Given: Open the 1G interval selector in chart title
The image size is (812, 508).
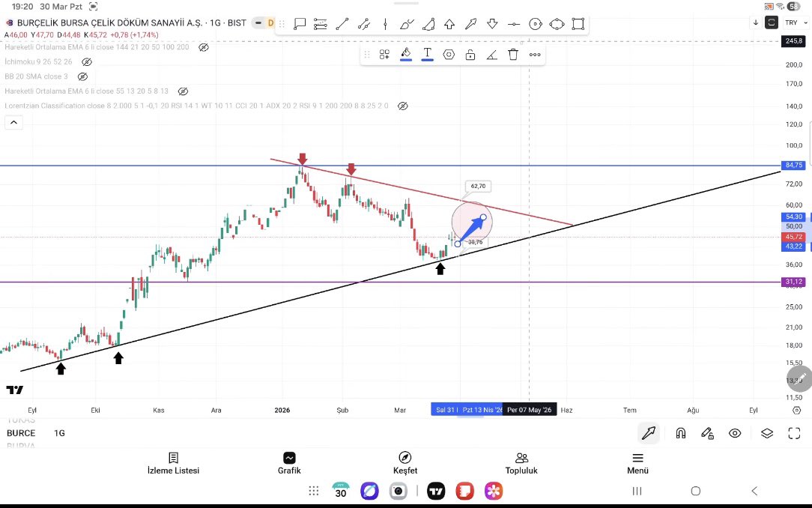Looking at the screenshot, I should tap(215, 22).
